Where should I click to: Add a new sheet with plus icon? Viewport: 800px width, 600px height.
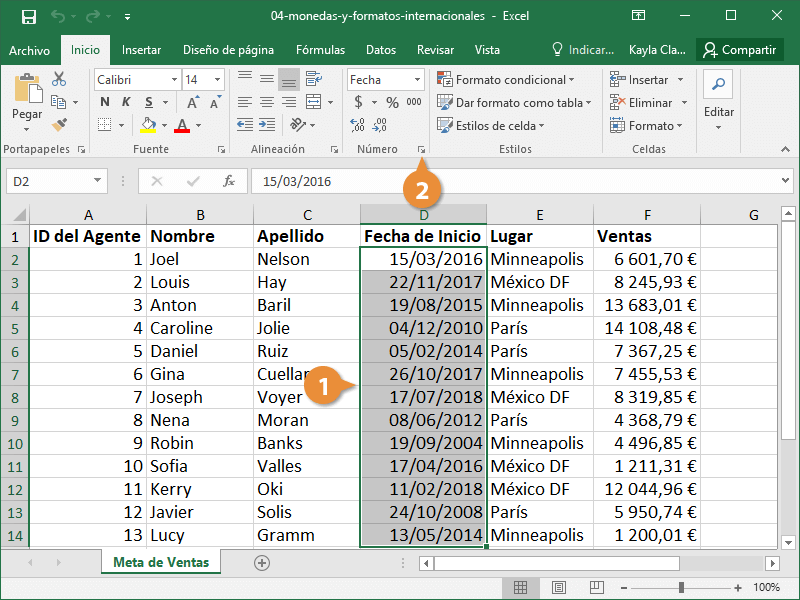262,563
